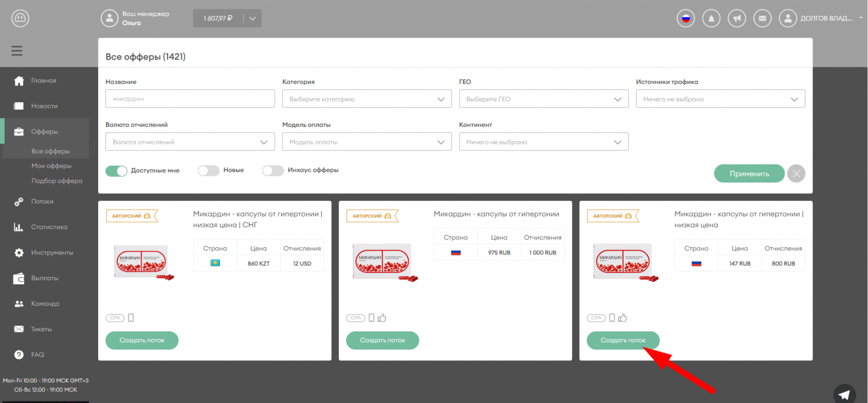
Task: Open the Telegram chat icon
Action: pyautogui.click(x=844, y=394)
